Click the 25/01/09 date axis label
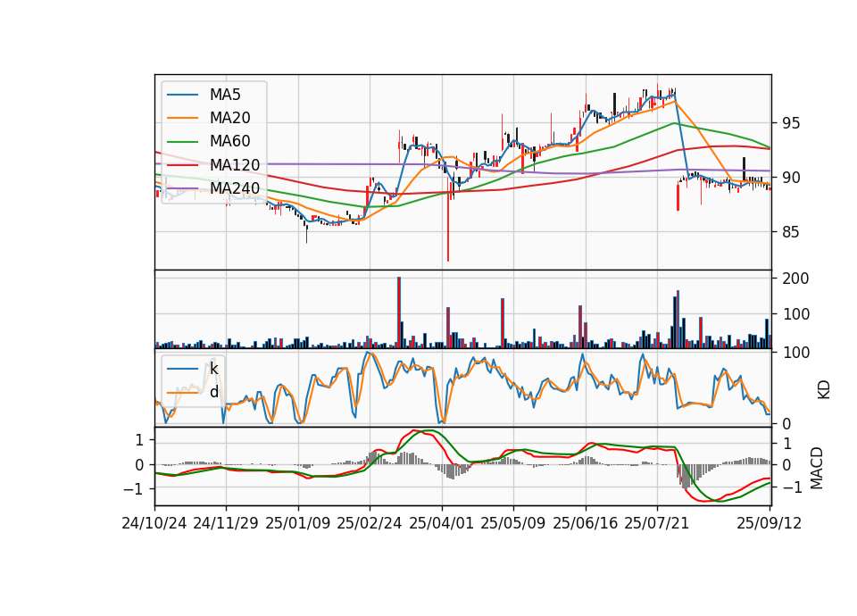 pyautogui.click(x=298, y=524)
